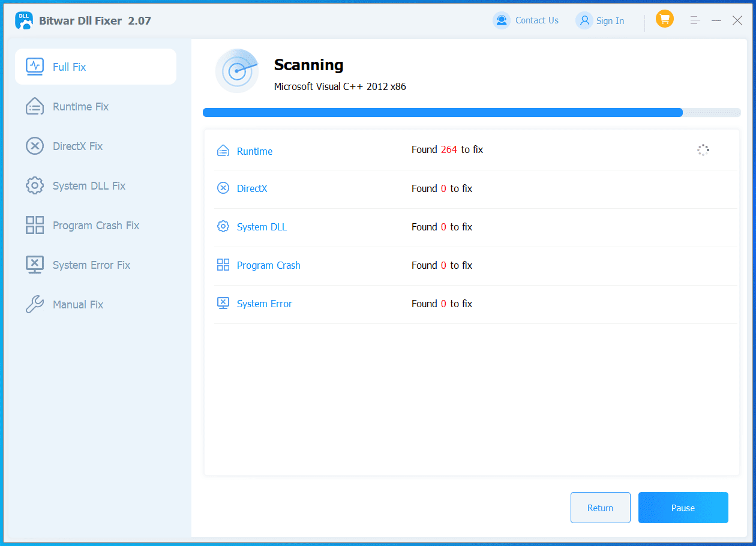This screenshot has width=756, height=546.
Task: Switch to DirectX Fix tab
Action: click(x=95, y=146)
